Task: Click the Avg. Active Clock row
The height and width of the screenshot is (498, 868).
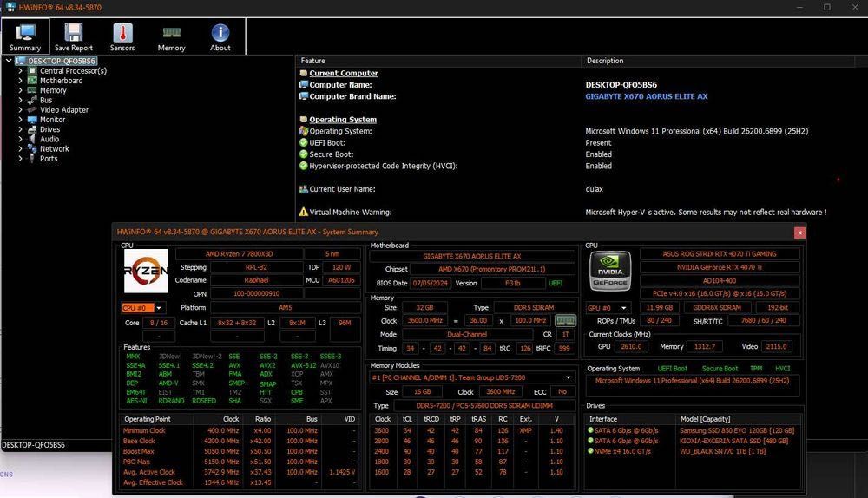Action: pyautogui.click(x=240, y=472)
